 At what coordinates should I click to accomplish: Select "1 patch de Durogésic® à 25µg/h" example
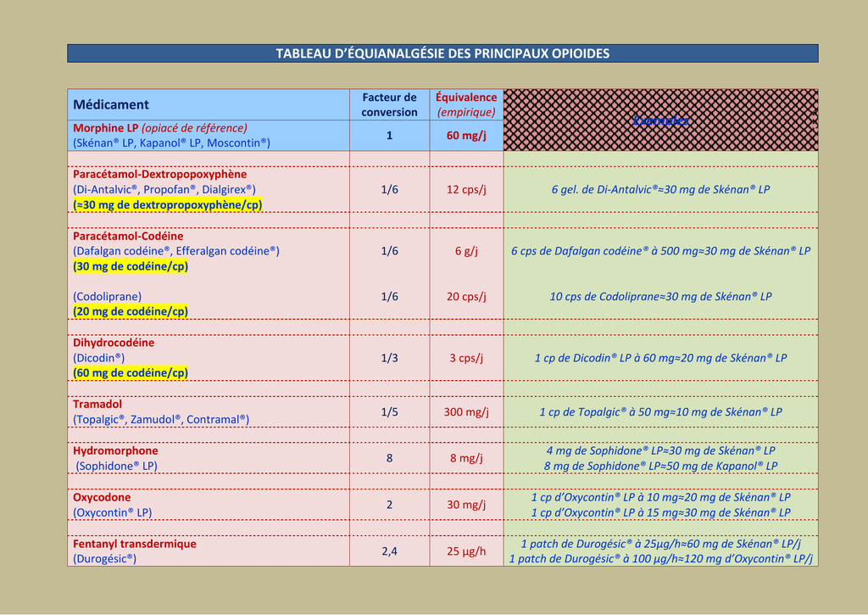pos(660,544)
